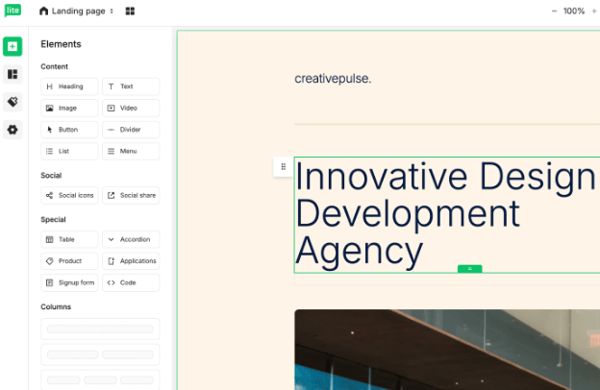600x390 pixels.
Task: Choose the two column layout
Action: (100, 354)
